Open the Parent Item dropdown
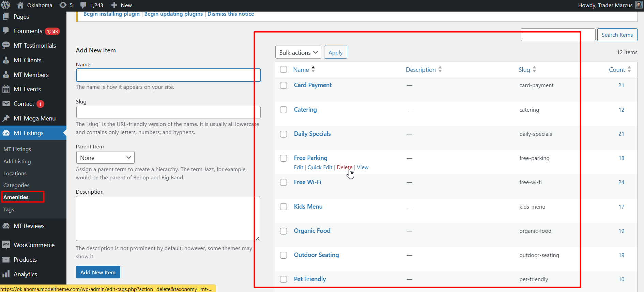Image resolution: width=644 pixels, height=292 pixels. point(105,158)
